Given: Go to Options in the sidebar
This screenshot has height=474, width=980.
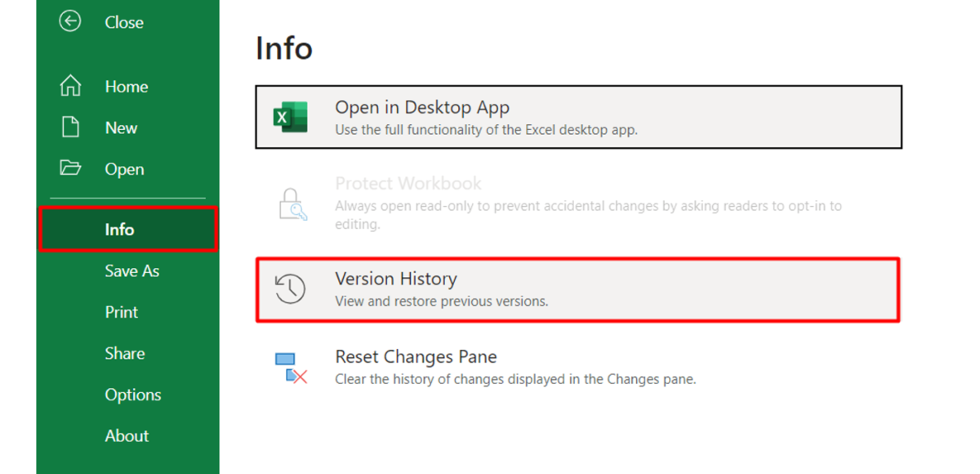Looking at the screenshot, I should [x=132, y=395].
